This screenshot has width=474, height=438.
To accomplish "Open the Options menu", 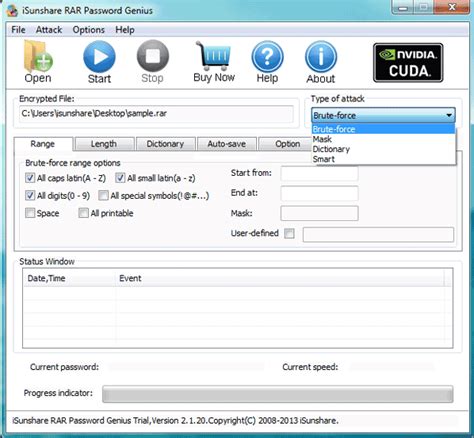I will [89, 30].
